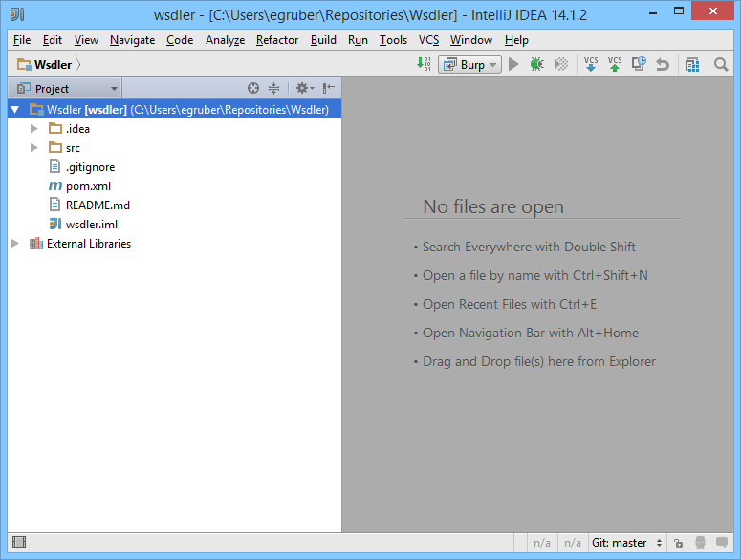
Task: Open the Run menu
Action: click(x=358, y=40)
